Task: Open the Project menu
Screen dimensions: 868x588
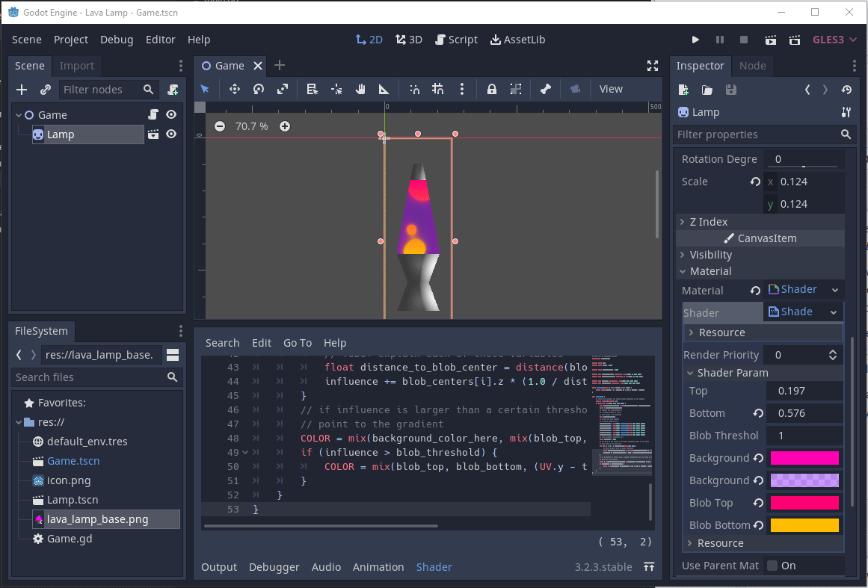Action: pyautogui.click(x=71, y=40)
